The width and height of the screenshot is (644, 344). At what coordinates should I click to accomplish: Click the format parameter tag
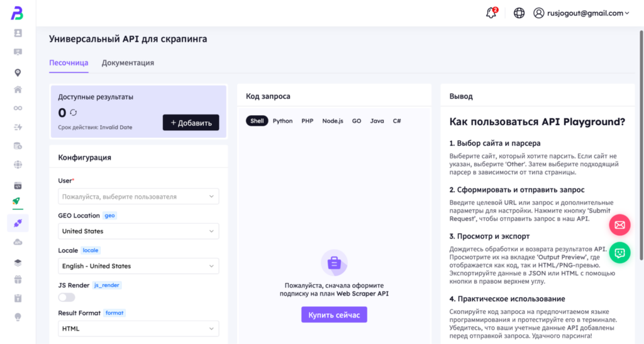tap(114, 313)
